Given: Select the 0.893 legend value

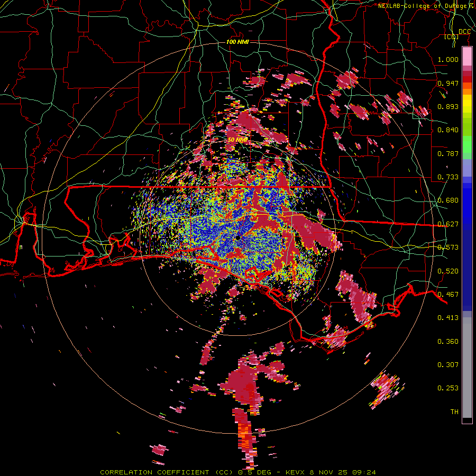Looking at the screenshot, I should click(x=448, y=106).
